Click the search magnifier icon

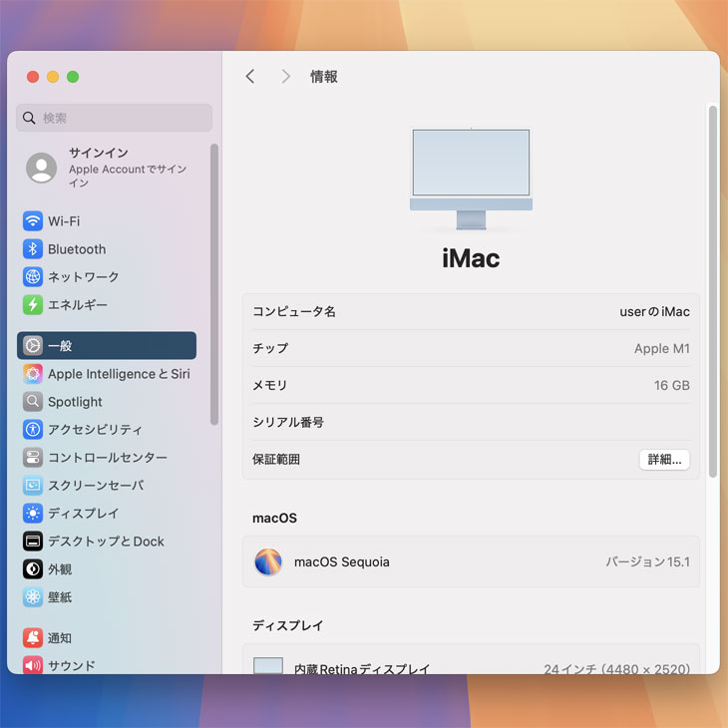[x=29, y=118]
